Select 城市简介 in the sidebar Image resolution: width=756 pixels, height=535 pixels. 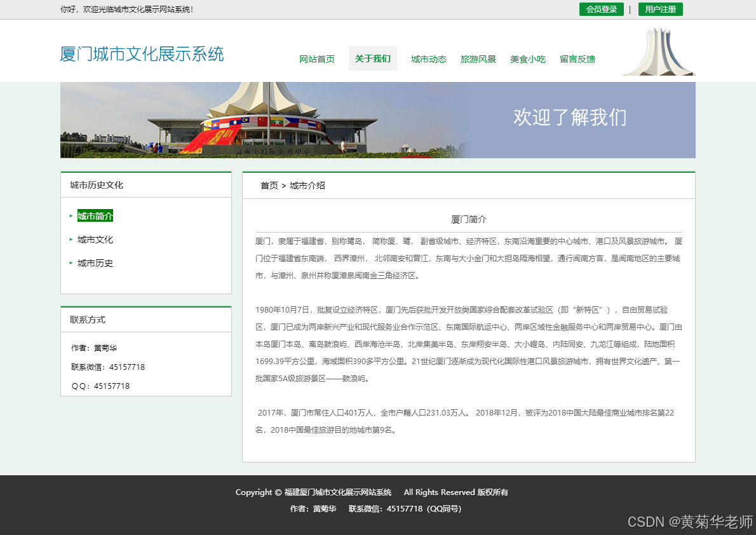(x=95, y=216)
